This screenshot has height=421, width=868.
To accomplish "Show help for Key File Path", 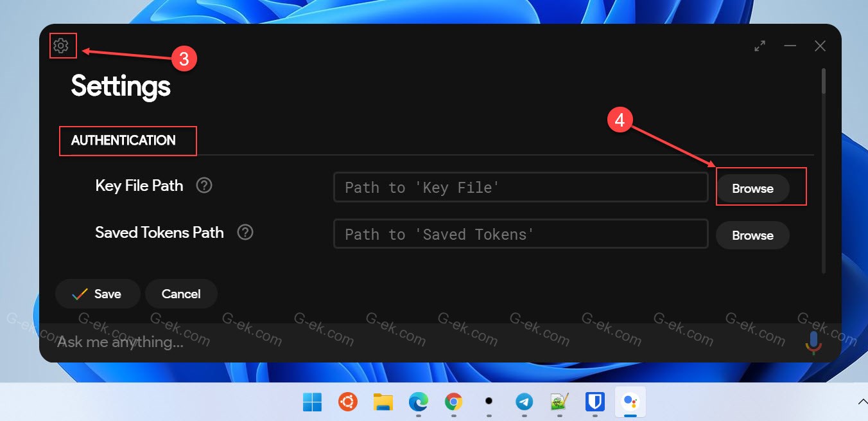I will [x=204, y=186].
